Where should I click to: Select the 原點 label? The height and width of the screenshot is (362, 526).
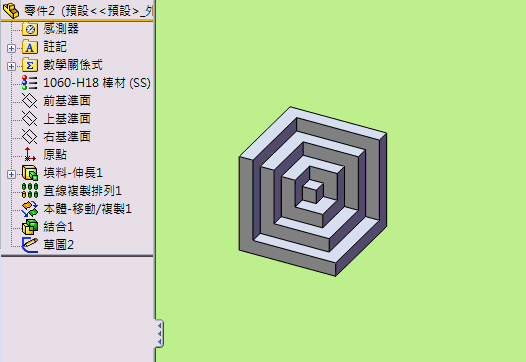pyautogui.click(x=55, y=155)
